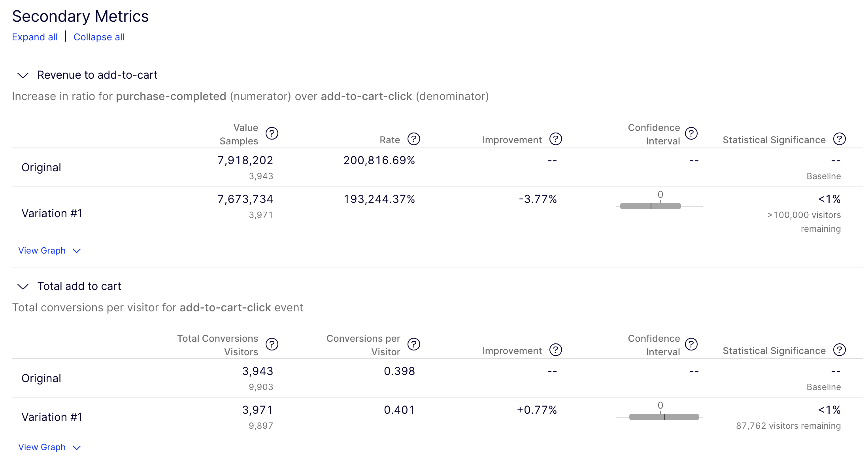Viewport: 868px width, 466px height.
Task: Open help tooltip for Statistical Significance in revenue metric
Action: (840, 139)
